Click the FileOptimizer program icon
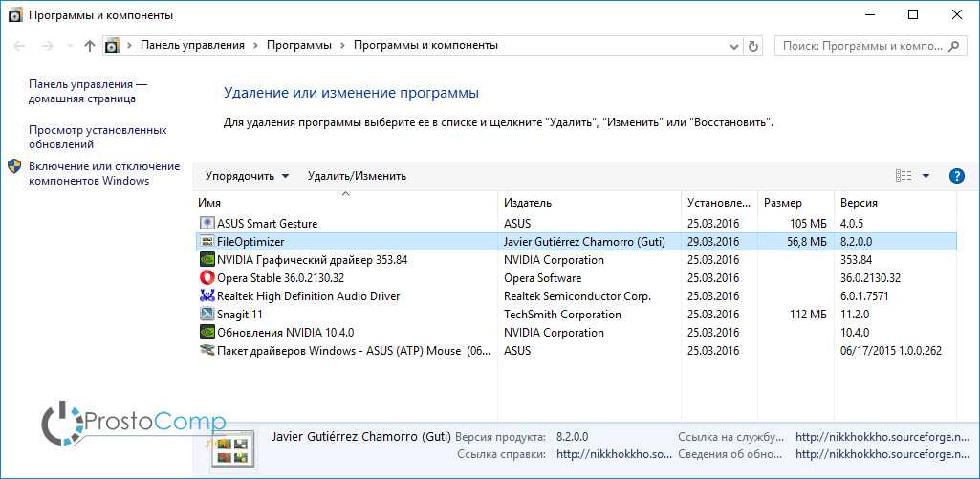 pos(207,242)
